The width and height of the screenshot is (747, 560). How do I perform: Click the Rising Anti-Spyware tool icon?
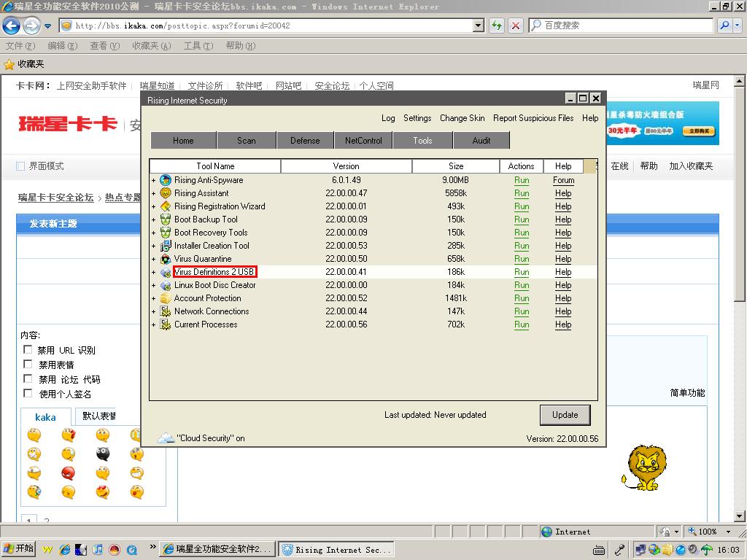[166, 180]
